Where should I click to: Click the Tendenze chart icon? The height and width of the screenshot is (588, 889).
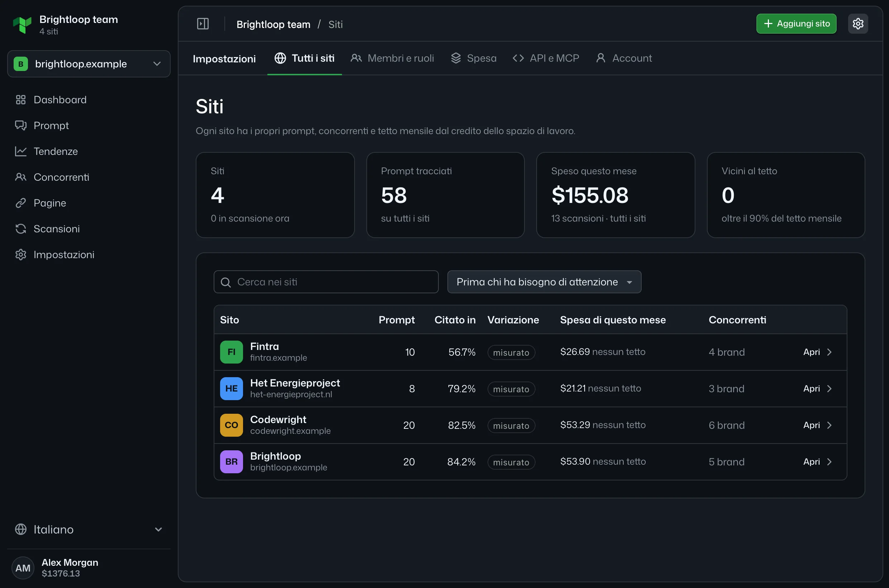pos(21,151)
